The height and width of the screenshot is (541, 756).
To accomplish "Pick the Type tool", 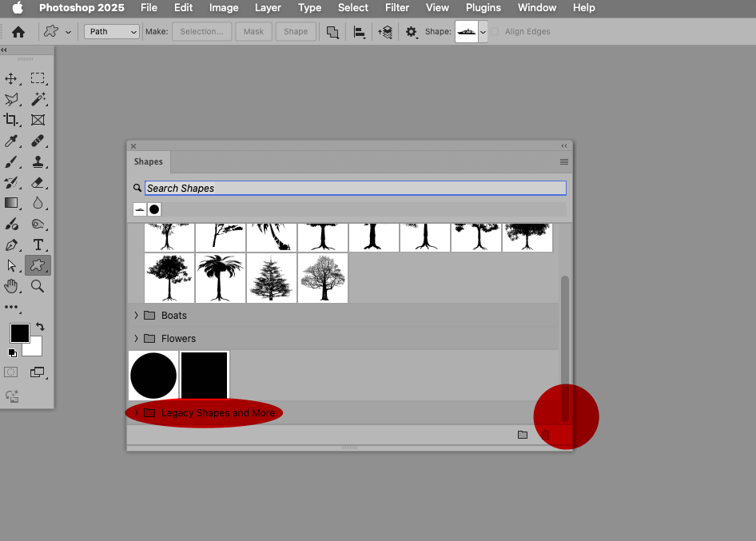I will [38, 245].
